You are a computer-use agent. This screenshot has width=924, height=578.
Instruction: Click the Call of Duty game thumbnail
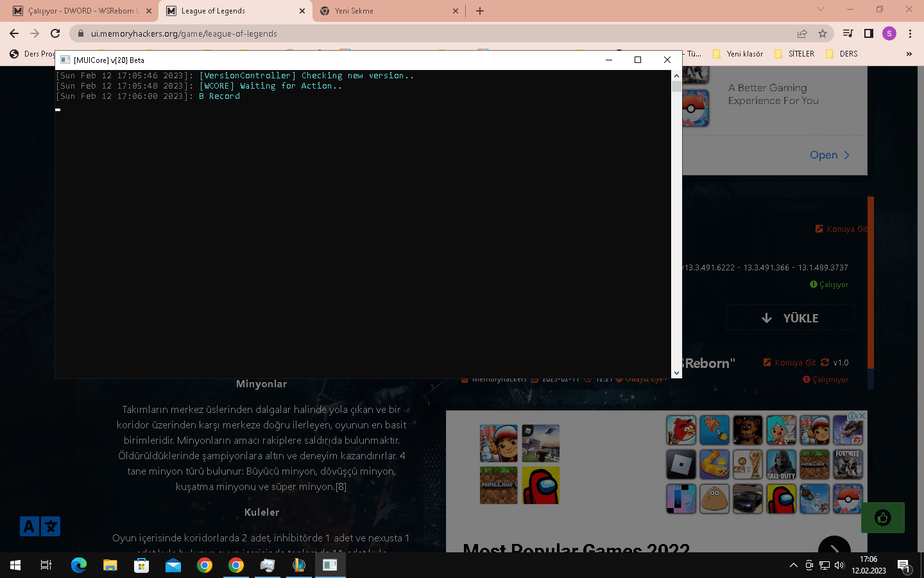point(781,464)
